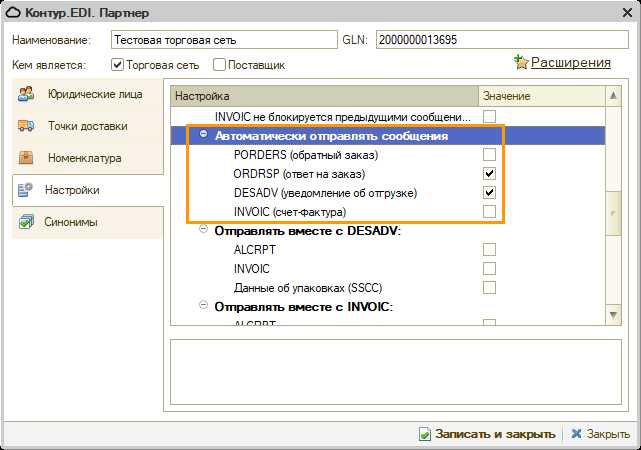Open the Юридические лица tab
Screen dimensions: 641x450
[88, 94]
